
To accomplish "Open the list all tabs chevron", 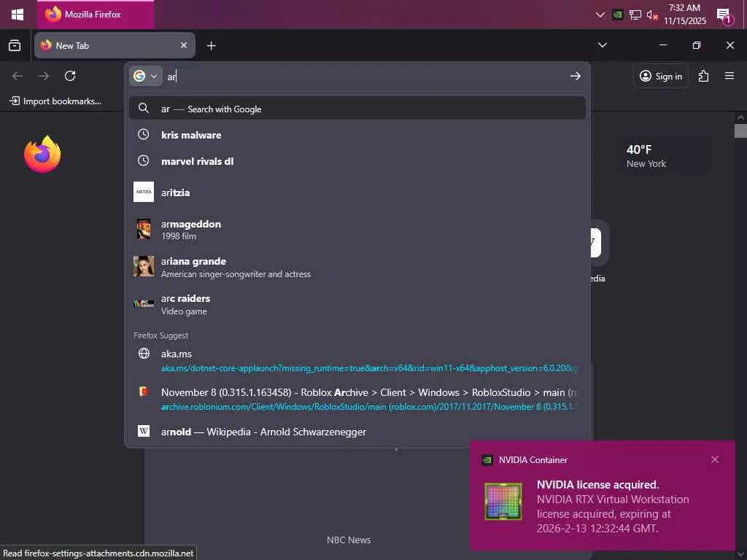I will [x=602, y=45].
